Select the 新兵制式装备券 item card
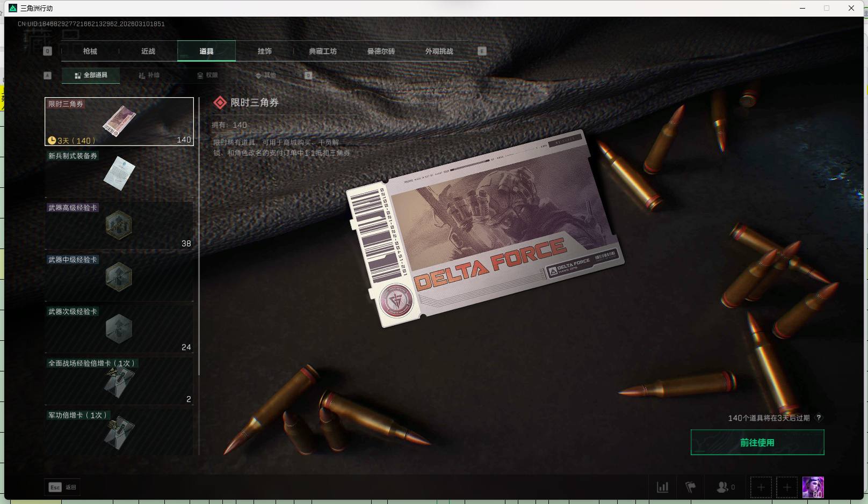This screenshot has width=868, height=504. pyautogui.click(x=119, y=173)
